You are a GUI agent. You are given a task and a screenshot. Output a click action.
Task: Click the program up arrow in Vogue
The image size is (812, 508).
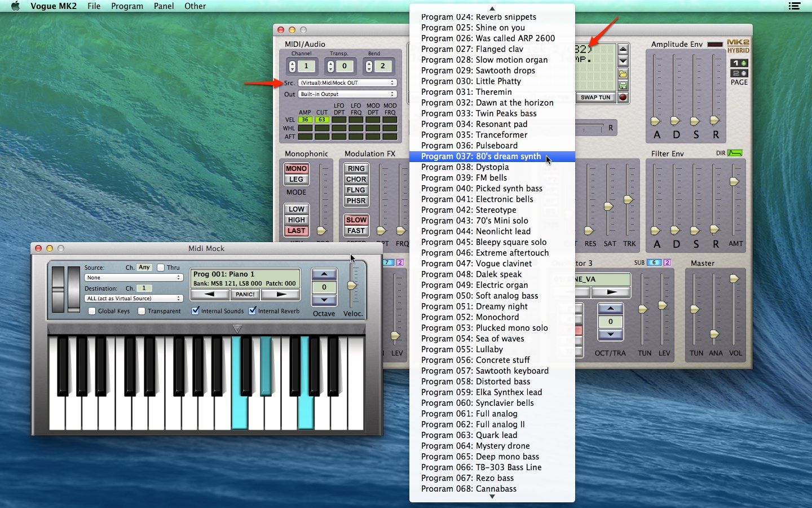[623, 50]
